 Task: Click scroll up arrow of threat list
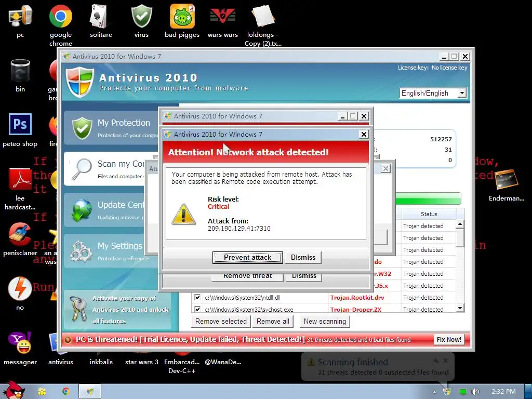(x=460, y=224)
